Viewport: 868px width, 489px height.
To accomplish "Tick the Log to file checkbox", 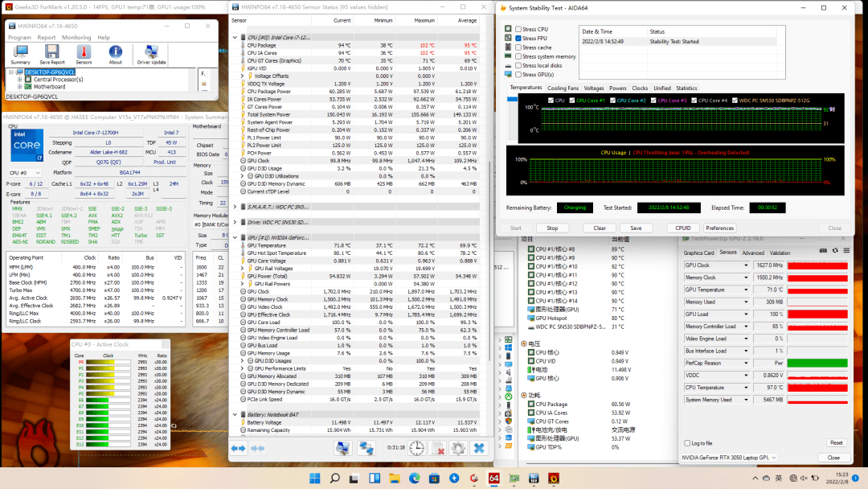I will (687, 443).
